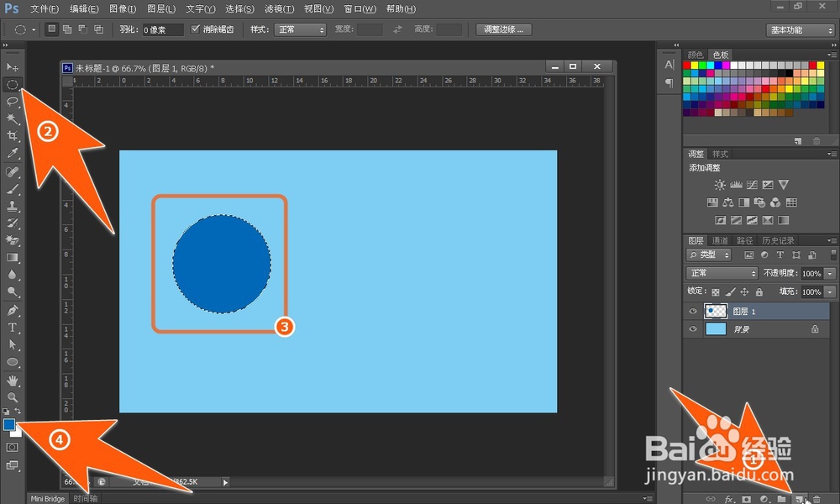840x504 pixels.
Task: Open the opacity (不透明度) slider arrow
Action: point(830,273)
